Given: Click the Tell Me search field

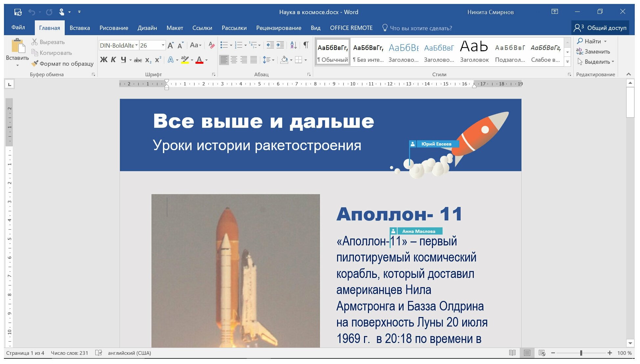Looking at the screenshot, I should [421, 28].
